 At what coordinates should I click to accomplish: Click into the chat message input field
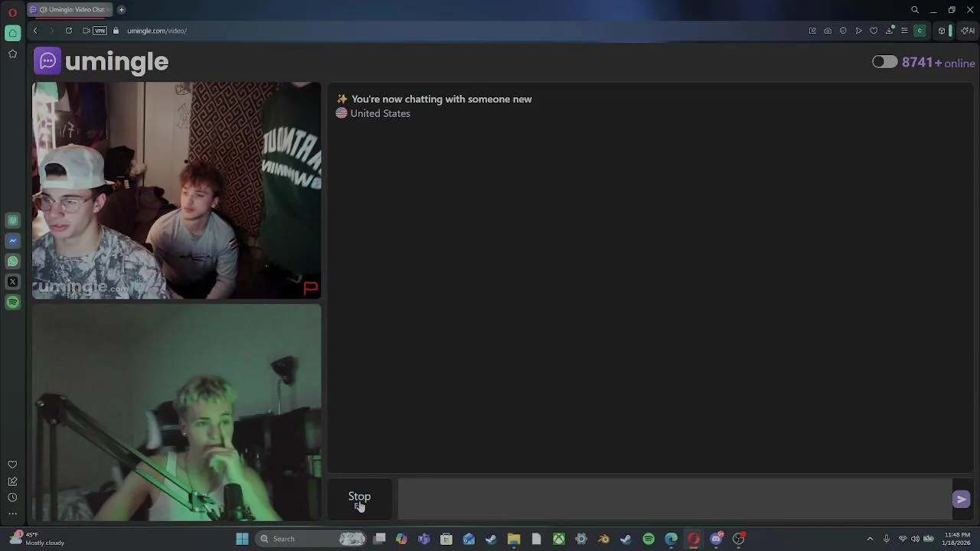(675, 499)
